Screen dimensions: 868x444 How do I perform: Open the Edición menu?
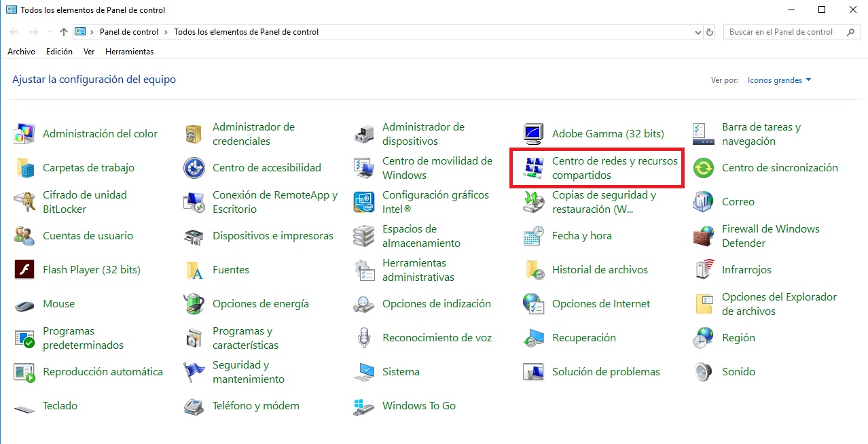(x=59, y=52)
